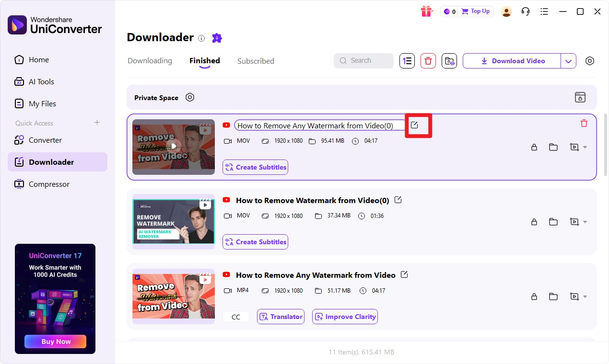Viewport: 609px width, 364px height.
Task: Click the CC button on MP4 video
Action: coord(236,317)
